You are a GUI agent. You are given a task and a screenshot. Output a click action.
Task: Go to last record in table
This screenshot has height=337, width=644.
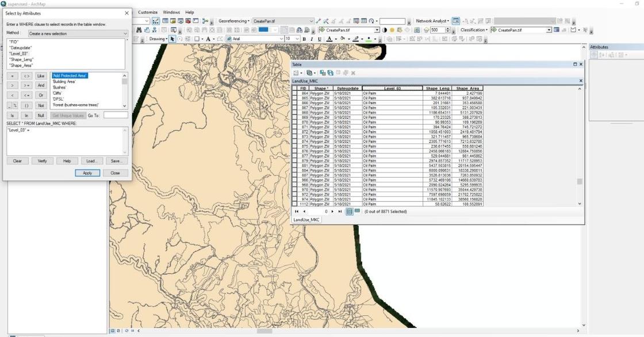click(x=340, y=211)
